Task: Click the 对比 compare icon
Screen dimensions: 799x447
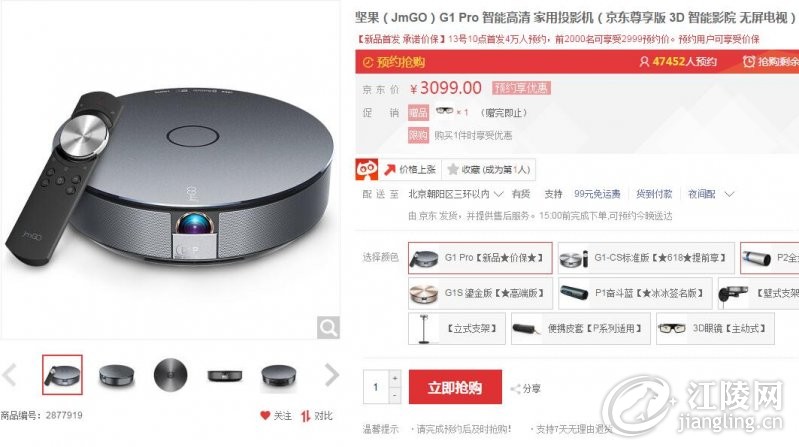Action: pyautogui.click(x=306, y=416)
